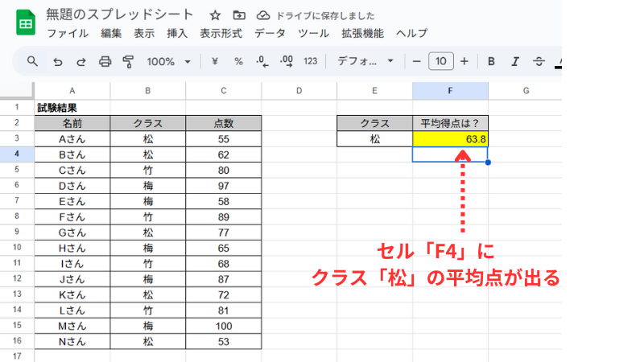Decrease decimal places

pos(262,62)
